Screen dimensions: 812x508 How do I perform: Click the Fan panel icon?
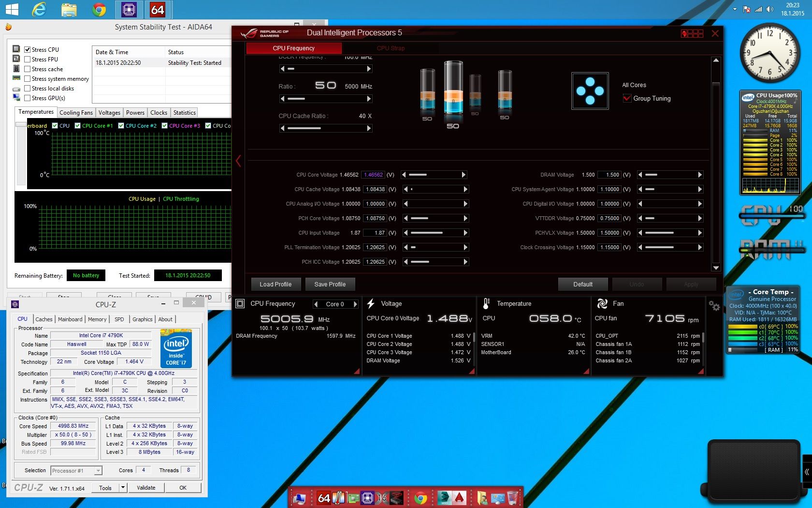(602, 303)
